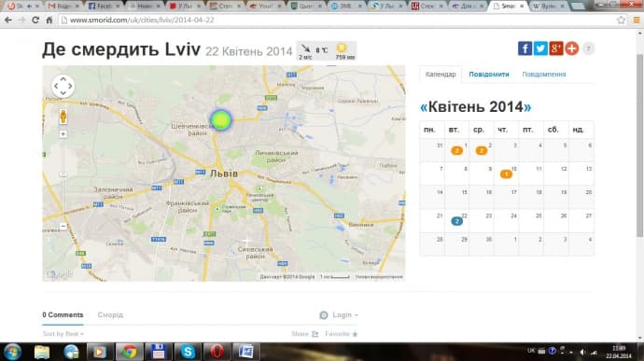
Task: Select the 0 Comments tab
Action: point(63,315)
